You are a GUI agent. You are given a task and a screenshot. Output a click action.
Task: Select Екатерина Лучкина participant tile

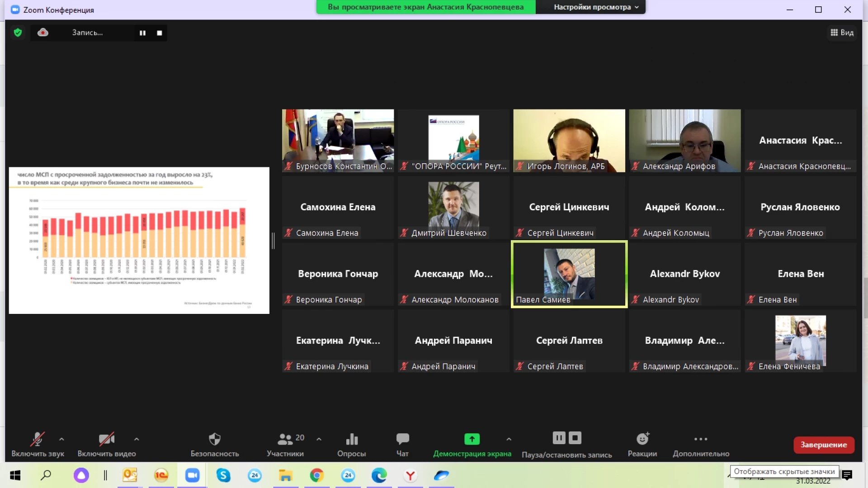point(338,341)
